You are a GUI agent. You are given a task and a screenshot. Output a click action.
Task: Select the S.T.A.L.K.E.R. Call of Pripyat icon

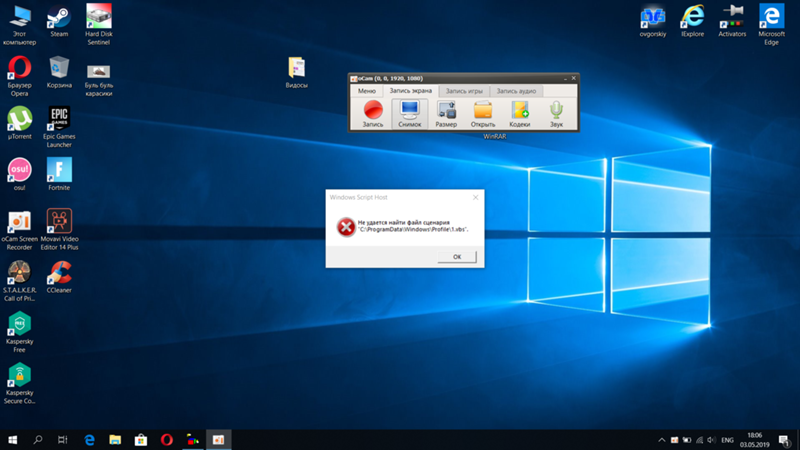click(x=19, y=281)
